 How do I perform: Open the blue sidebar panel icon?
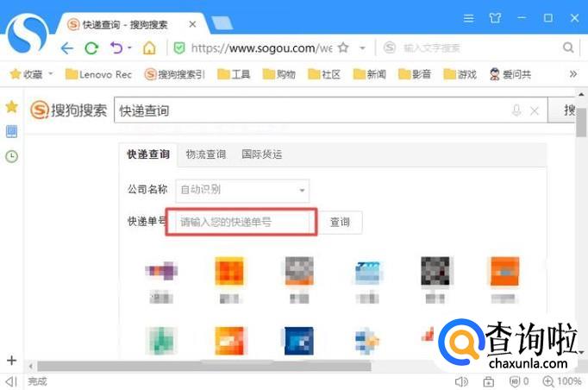11,131
